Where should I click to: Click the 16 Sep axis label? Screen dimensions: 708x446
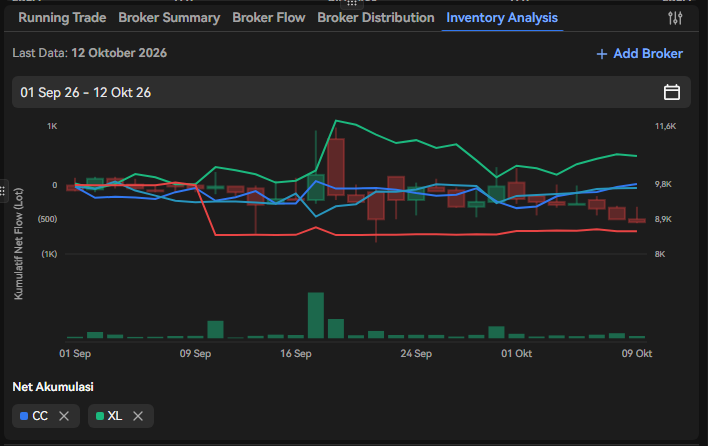pyautogui.click(x=296, y=353)
